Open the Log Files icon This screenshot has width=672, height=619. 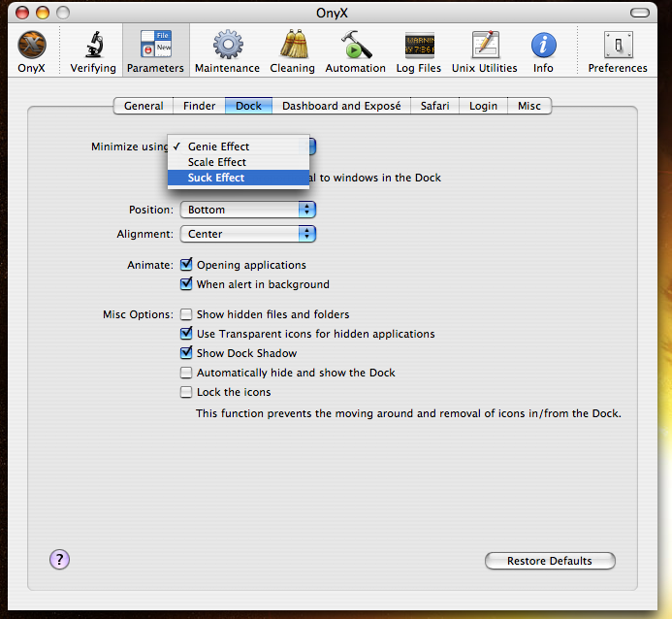coord(420,45)
